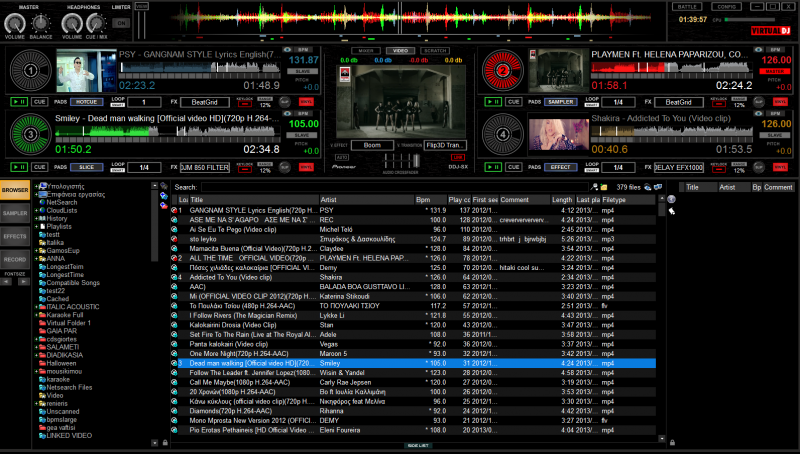Screen dimensions: 800x454
Task: Open the RECORD panel tab
Action: point(15,259)
